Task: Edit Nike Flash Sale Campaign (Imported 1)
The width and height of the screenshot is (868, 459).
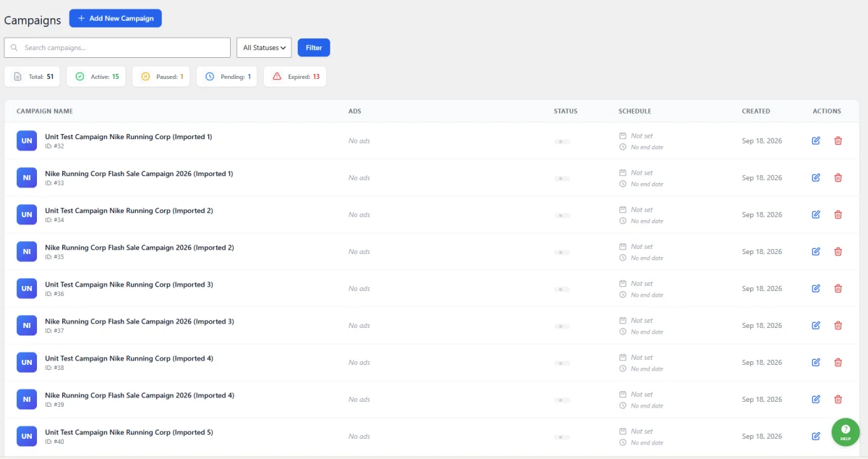Action: point(816,177)
